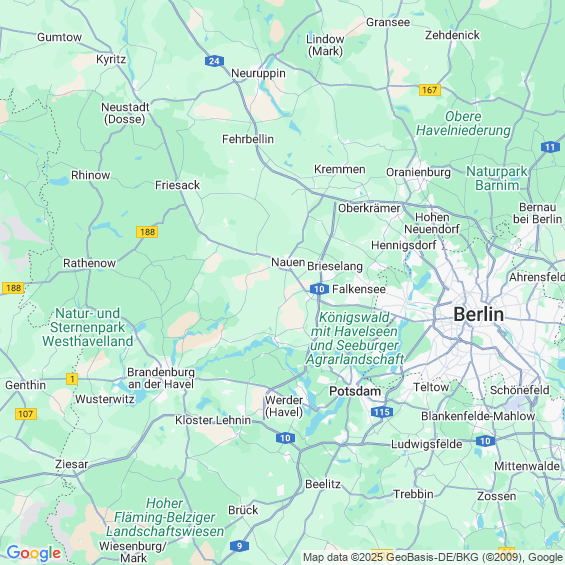Viewport: 565px width, 565px height.
Task: Open the Google logo link
Action: point(34,553)
